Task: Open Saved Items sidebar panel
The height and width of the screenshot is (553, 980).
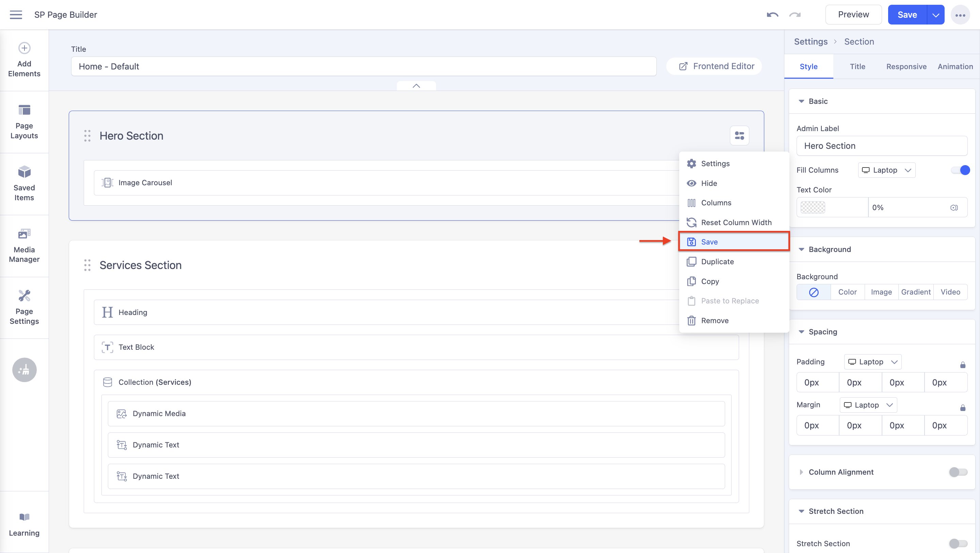Action: tap(24, 184)
